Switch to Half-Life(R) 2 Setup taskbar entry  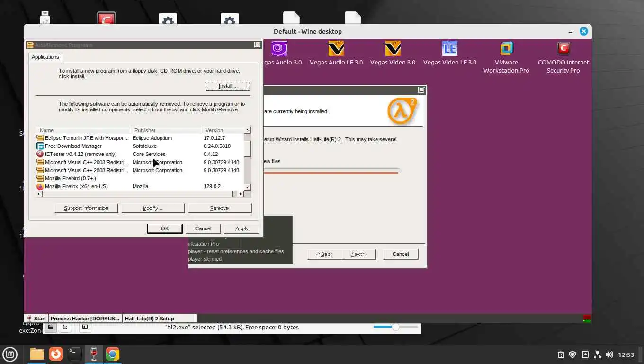[160, 318]
